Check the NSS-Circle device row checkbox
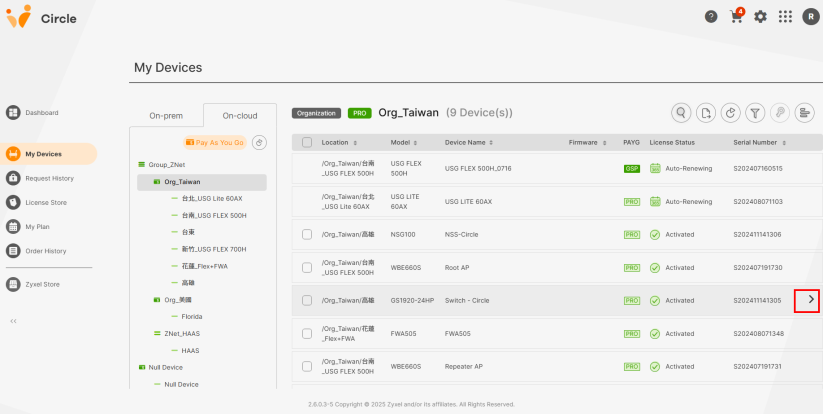Screen dimensions: 823x414 [x=307, y=235]
